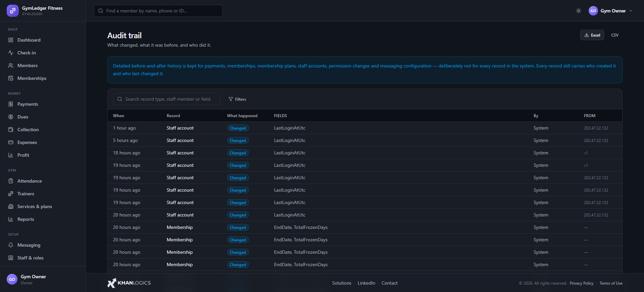Select the '18 hours ago' Staff account row
This screenshot has height=292, width=644.
pyautogui.click(x=365, y=153)
